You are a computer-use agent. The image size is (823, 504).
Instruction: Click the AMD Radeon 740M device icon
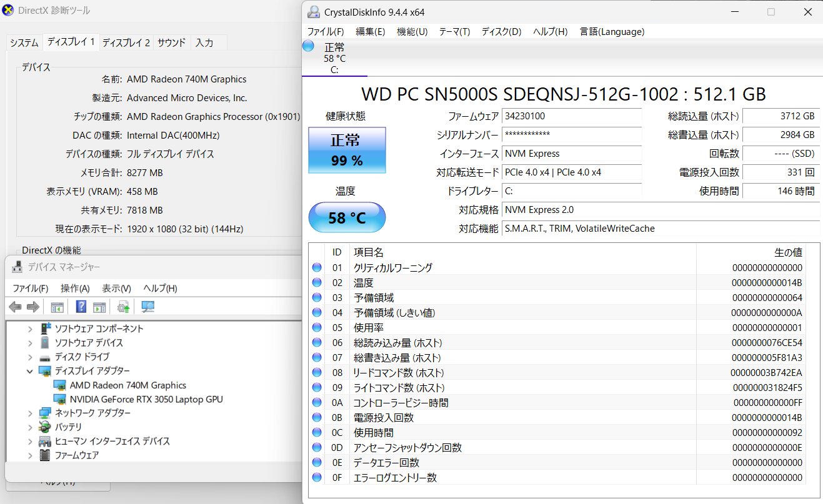click(x=60, y=385)
